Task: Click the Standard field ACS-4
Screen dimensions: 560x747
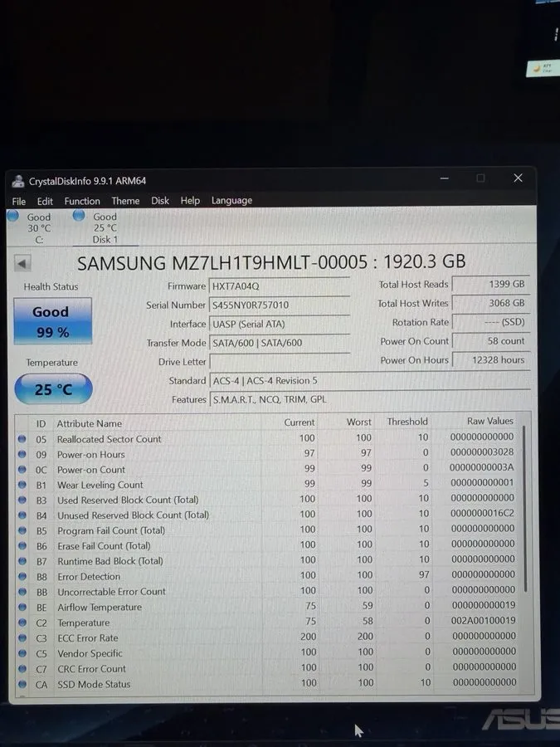Action: 369,381
